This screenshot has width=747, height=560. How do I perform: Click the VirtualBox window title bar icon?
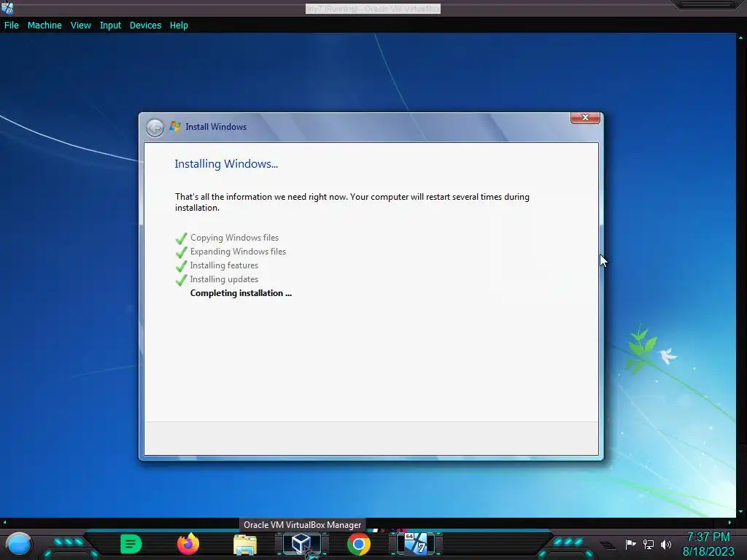click(x=7, y=7)
